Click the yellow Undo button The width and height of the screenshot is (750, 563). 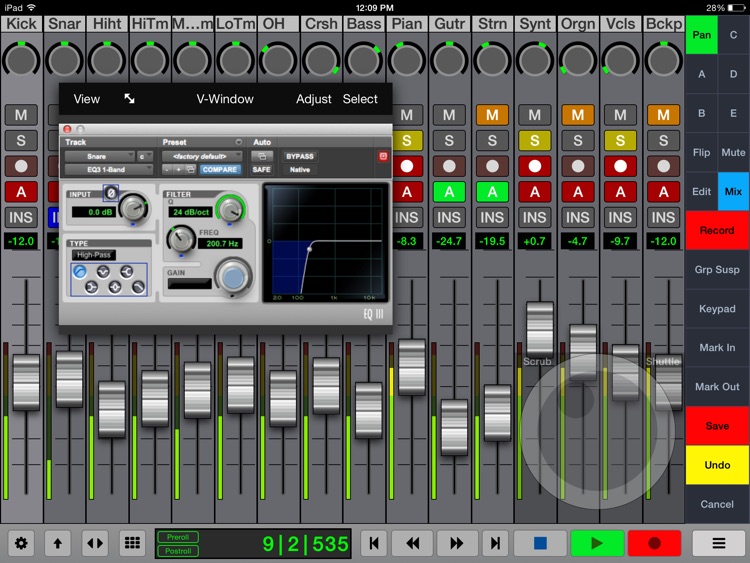717,465
